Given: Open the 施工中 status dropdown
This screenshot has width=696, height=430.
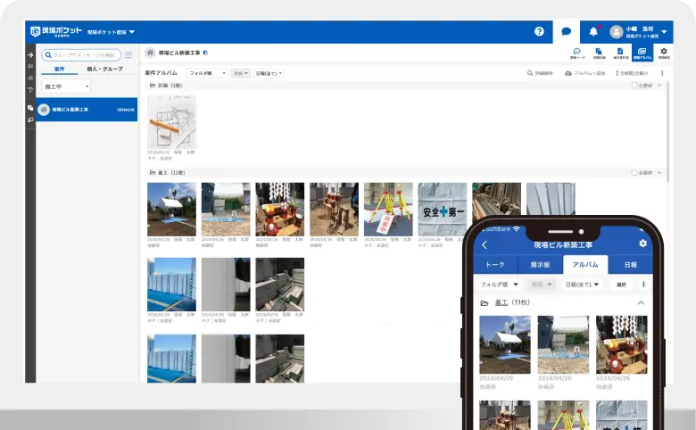Looking at the screenshot, I should [x=66, y=86].
